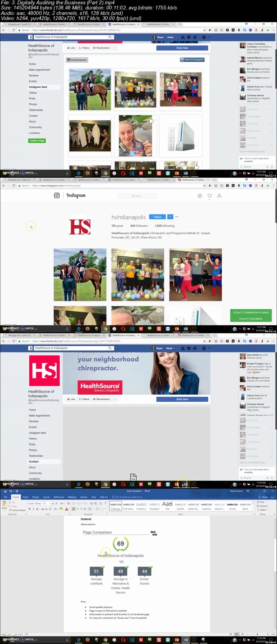Click the Increase Indent icon in Word
The width and height of the screenshot is (277, 644).
point(95,503)
